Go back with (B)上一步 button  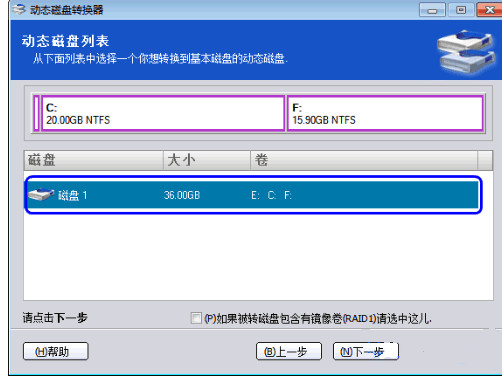pyautogui.click(x=289, y=351)
